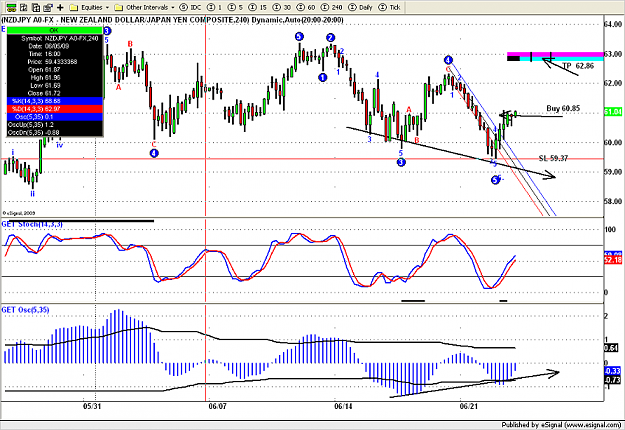Screen dimensions: 625x430
Task: Click the 58.00 price axis label
Action: coord(613,202)
